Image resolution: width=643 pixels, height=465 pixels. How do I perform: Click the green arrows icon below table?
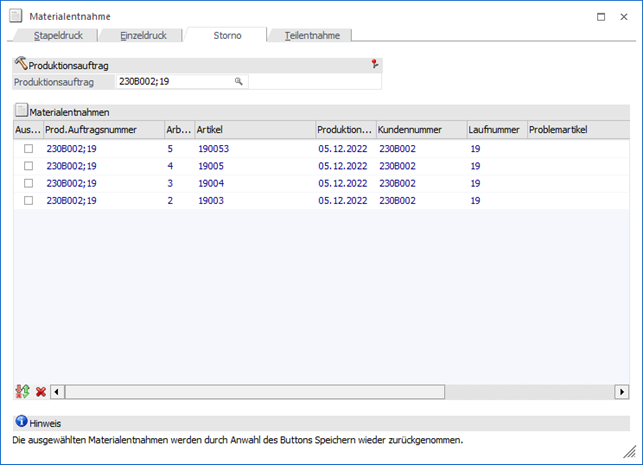pos(22,391)
